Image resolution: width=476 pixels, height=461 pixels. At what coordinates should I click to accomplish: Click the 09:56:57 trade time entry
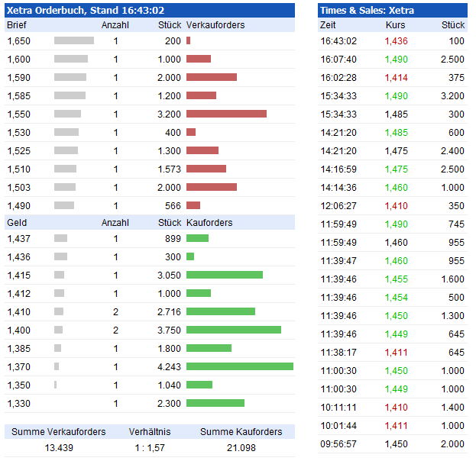[x=338, y=443]
